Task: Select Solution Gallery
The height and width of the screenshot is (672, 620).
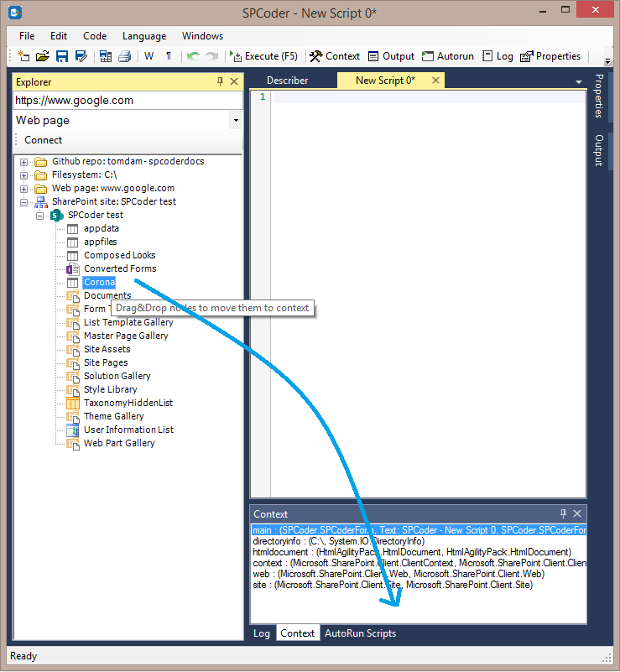Action: pyautogui.click(x=117, y=376)
